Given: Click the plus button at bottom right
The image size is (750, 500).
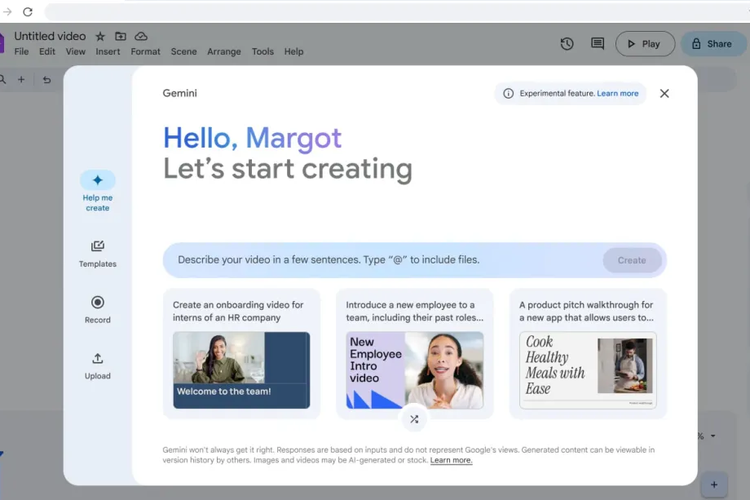Looking at the screenshot, I should 714,485.
